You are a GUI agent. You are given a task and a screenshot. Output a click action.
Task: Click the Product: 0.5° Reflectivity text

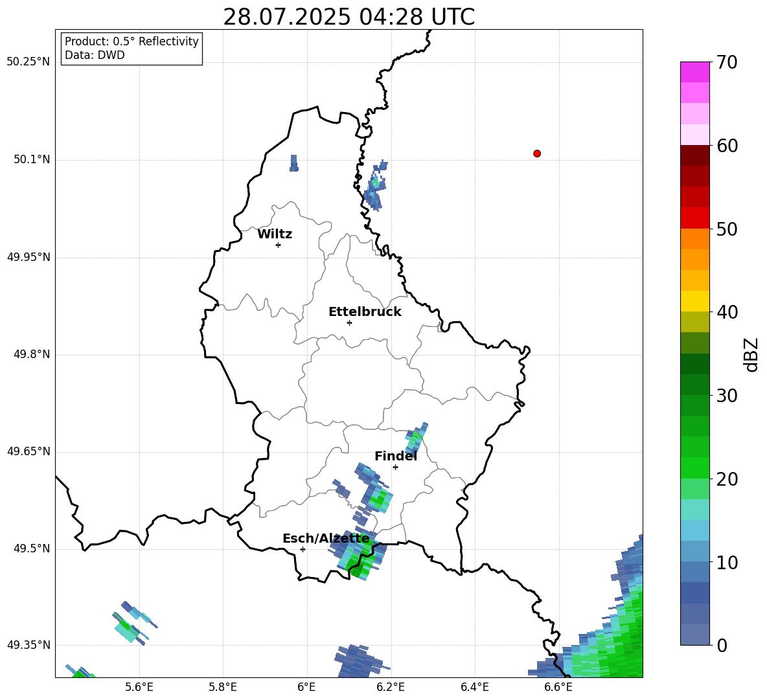tap(132, 41)
